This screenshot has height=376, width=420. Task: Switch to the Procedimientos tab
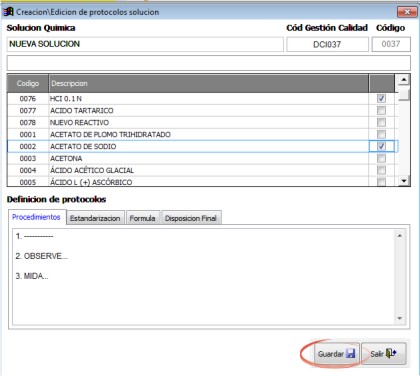[x=36, y=217]
